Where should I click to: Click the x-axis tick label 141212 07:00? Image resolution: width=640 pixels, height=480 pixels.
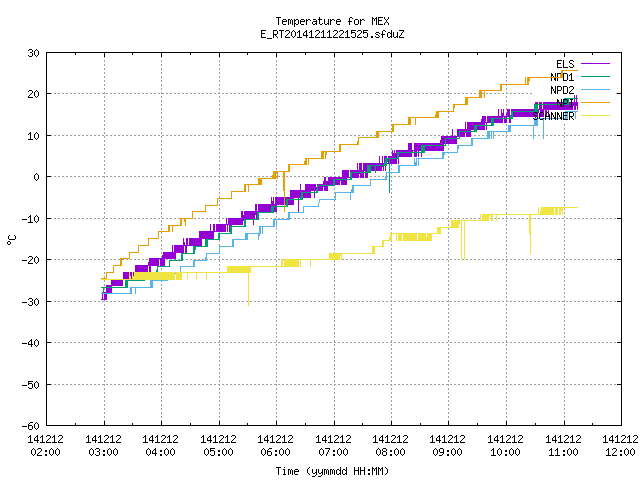click(x=334, y=446)
